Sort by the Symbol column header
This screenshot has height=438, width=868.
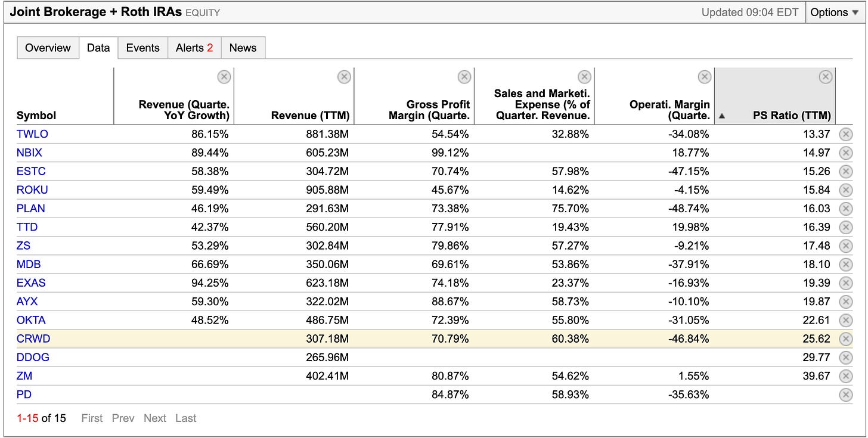pyautogui.click(x=36, y=116)
